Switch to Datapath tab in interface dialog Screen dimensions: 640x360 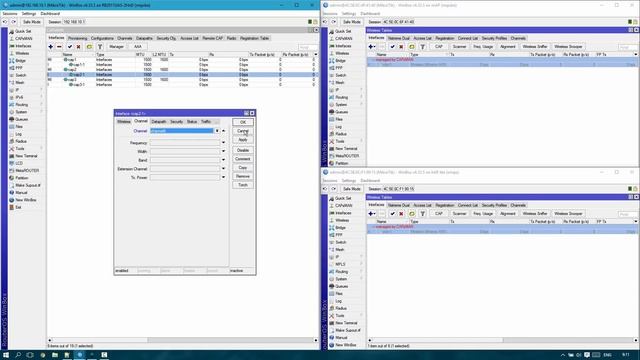[159, 122]
